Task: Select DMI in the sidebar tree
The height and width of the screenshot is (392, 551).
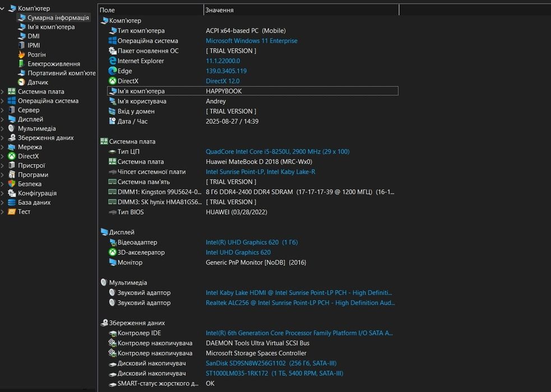Action: [34, 36]
